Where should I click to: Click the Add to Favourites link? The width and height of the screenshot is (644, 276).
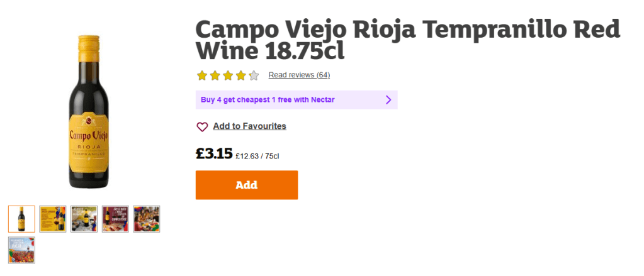coord(249,126)
